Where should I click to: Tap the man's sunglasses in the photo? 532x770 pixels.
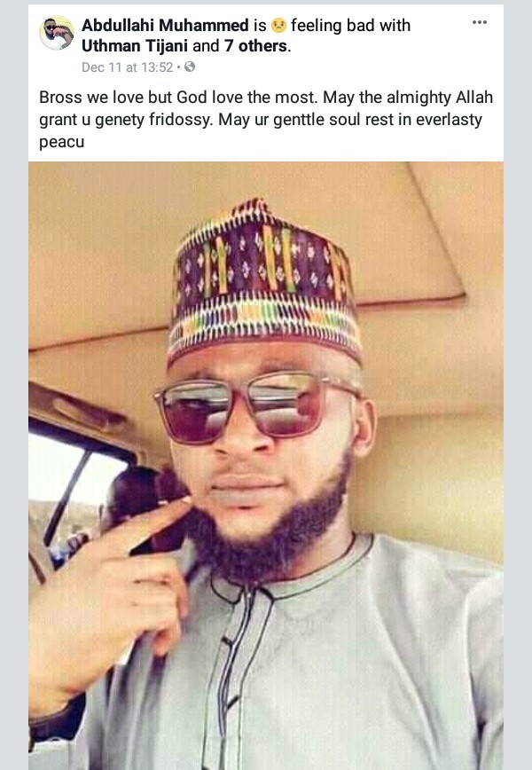point(255,406)
